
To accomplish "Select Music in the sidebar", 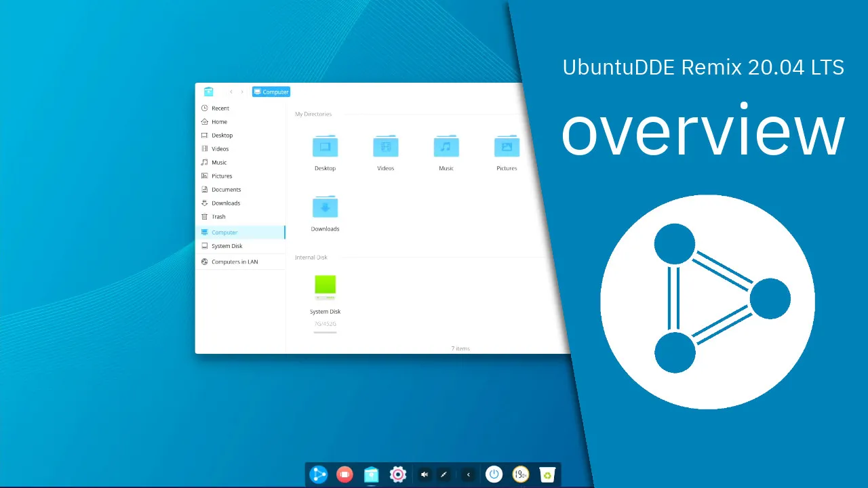I will [x=240, y=163].
